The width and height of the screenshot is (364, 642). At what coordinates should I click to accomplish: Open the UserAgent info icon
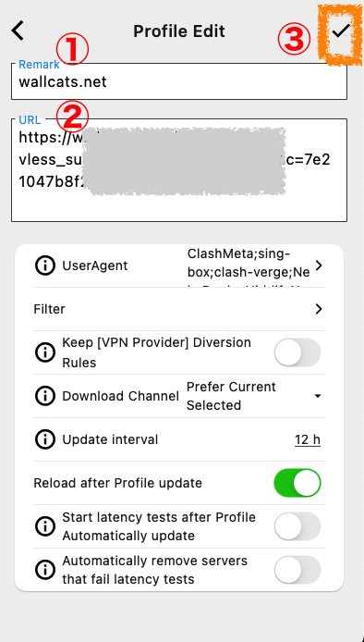coord(45,265)
